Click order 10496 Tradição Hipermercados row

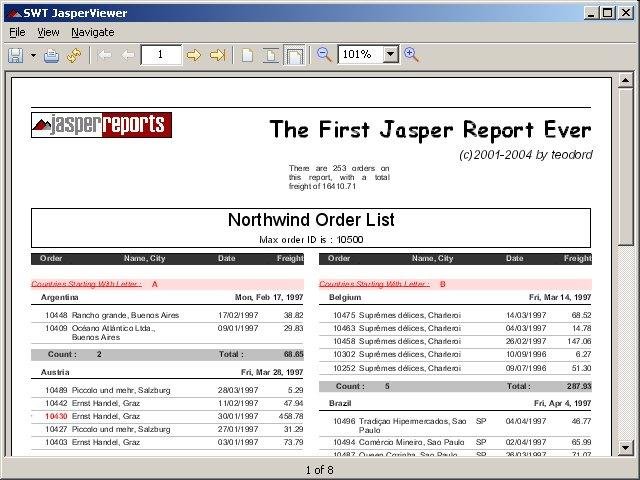click(455, 425)
